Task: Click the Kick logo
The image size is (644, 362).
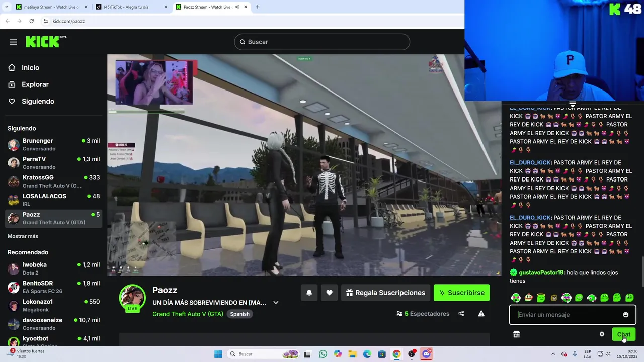Action: (46, 42)
